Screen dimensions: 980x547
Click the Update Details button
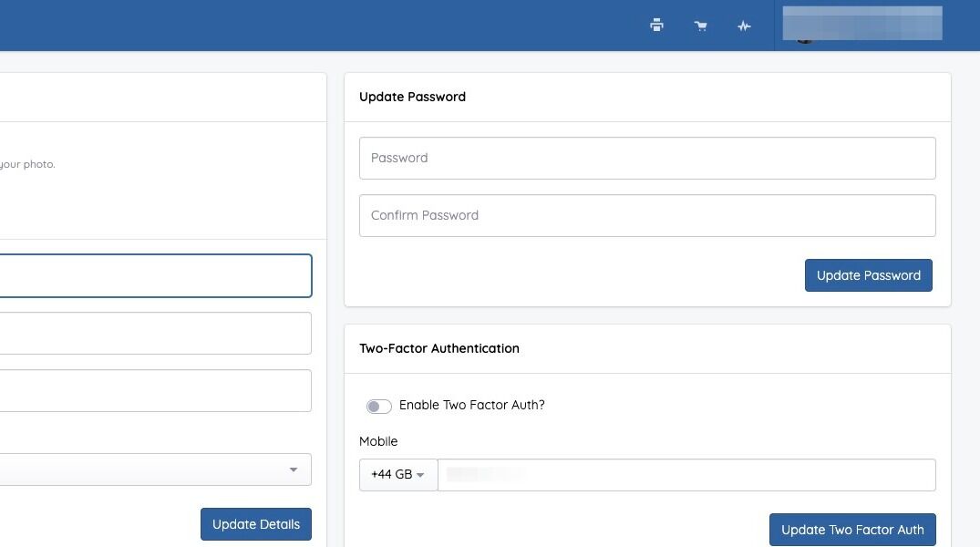tap(256, 524)
